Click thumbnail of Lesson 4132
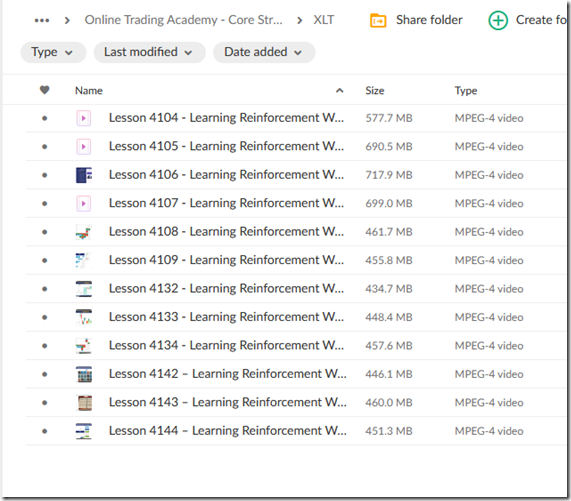 pyautogui.click(x=84, y=289)
